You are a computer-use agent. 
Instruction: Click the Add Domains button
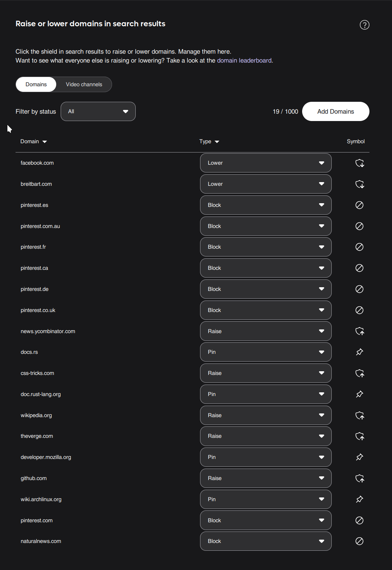[x=336, y=111]
